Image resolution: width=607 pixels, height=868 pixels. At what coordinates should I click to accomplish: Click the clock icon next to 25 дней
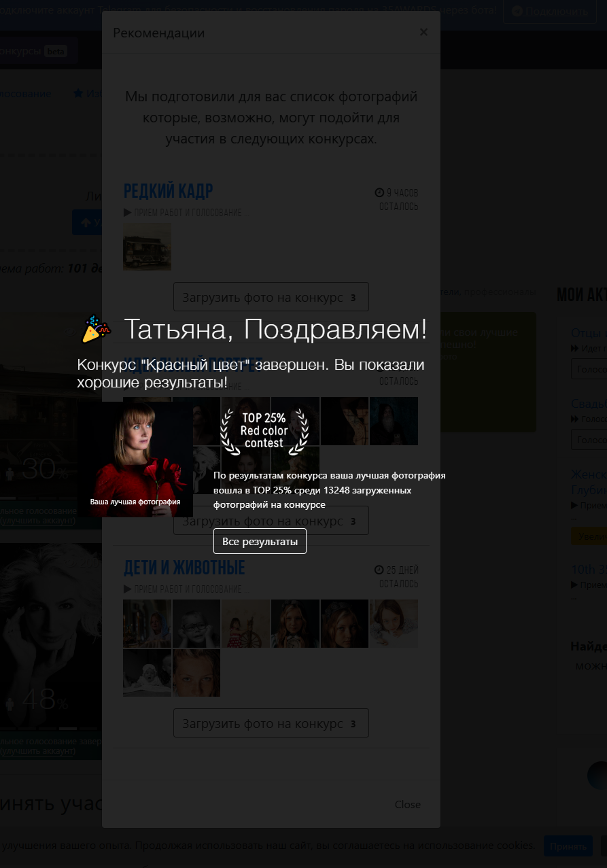(379, 570)
